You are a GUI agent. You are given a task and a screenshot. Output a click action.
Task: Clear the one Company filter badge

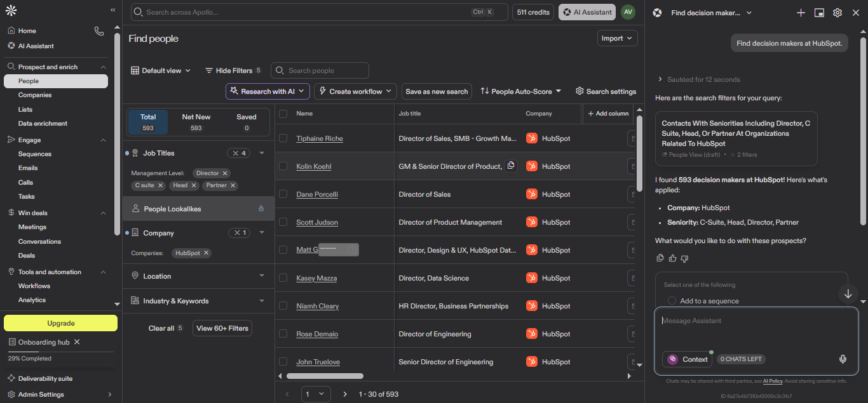240,233
